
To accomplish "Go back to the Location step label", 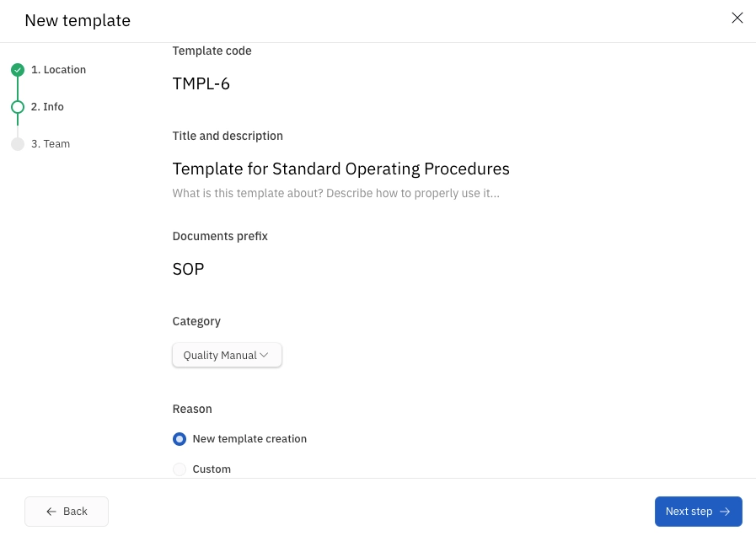I will (58, 70).
